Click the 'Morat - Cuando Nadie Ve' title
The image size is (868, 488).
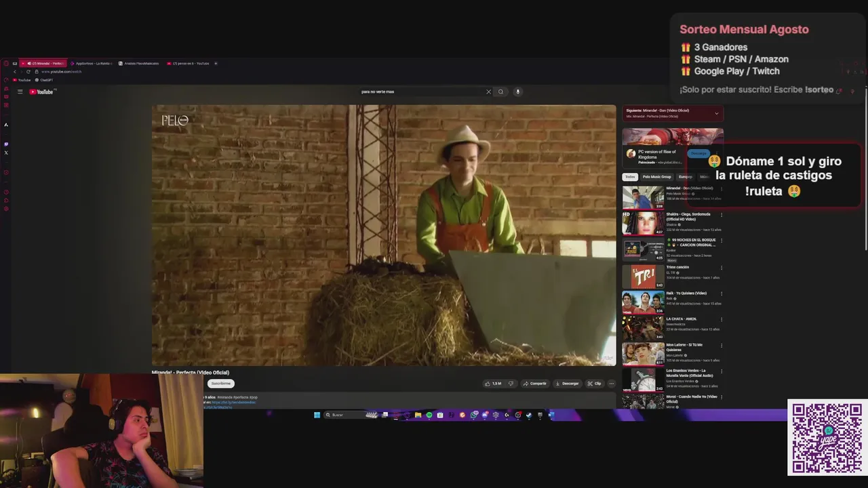[691, 399]
